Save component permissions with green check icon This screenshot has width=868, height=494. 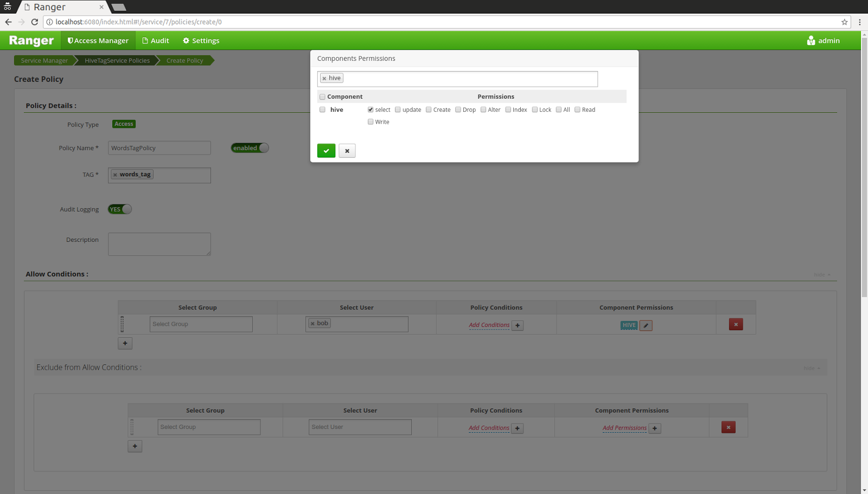326,150
